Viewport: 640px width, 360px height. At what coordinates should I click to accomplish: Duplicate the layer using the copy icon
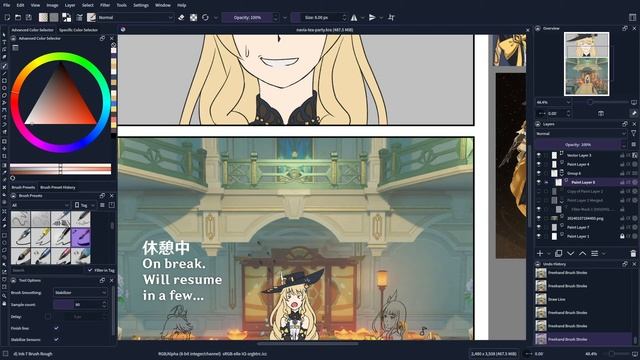coord(559,253)
